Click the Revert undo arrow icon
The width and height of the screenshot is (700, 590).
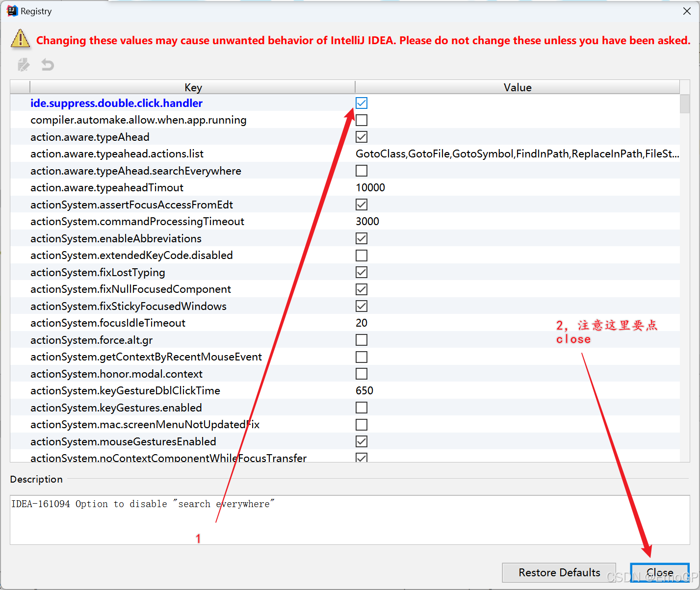pos(48,65)
